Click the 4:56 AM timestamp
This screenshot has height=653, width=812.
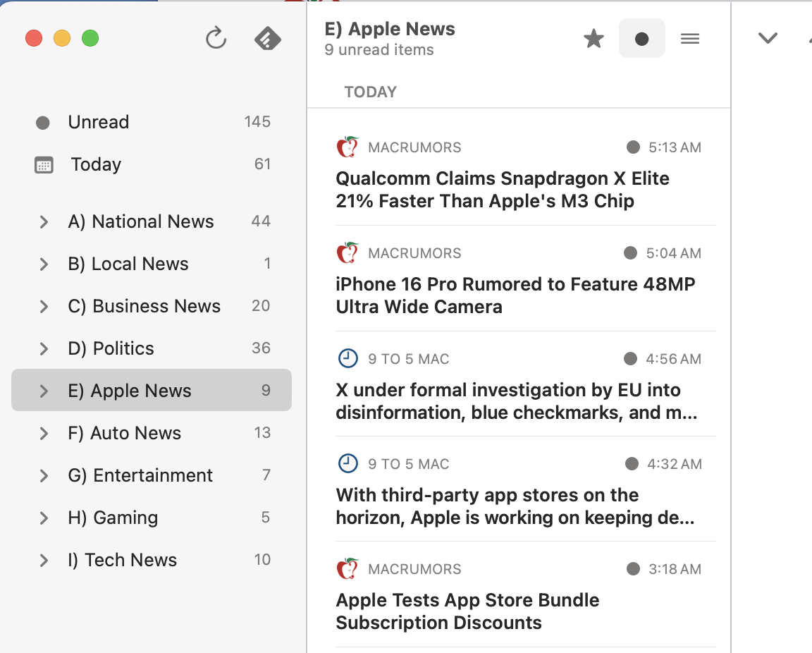click(673, 359)
